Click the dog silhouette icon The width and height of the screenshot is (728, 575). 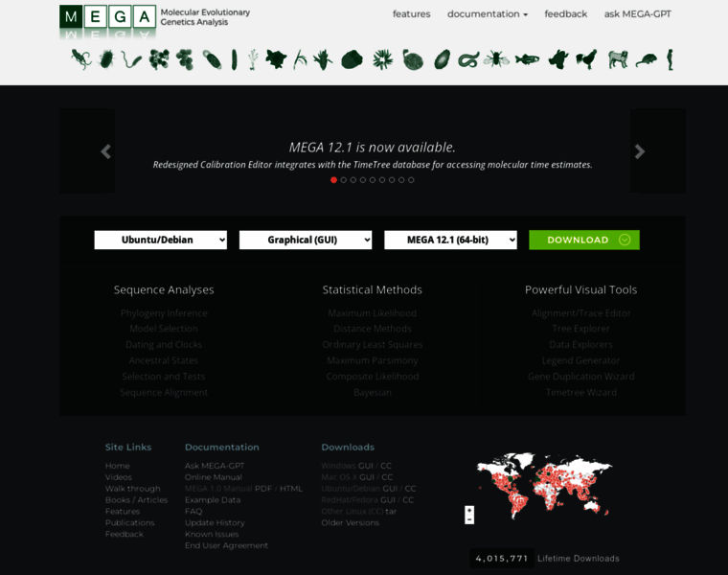(618, 59)
